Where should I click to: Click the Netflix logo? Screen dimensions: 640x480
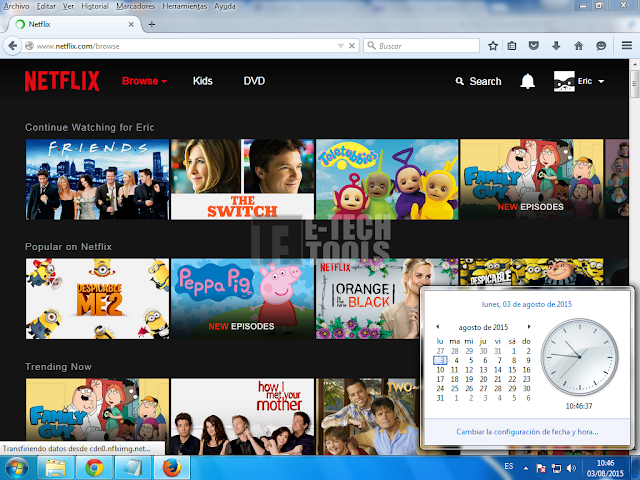click(62, 81)
